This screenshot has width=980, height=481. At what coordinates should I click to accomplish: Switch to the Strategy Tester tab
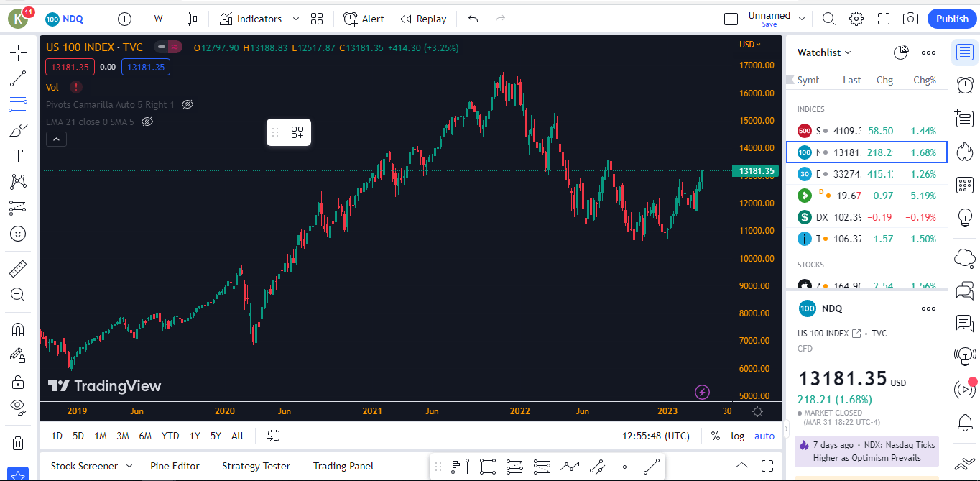click(256, 466)
